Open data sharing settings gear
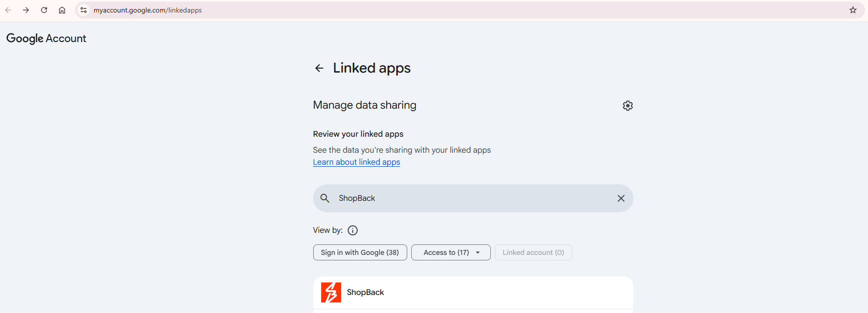 tap(627, 106)
